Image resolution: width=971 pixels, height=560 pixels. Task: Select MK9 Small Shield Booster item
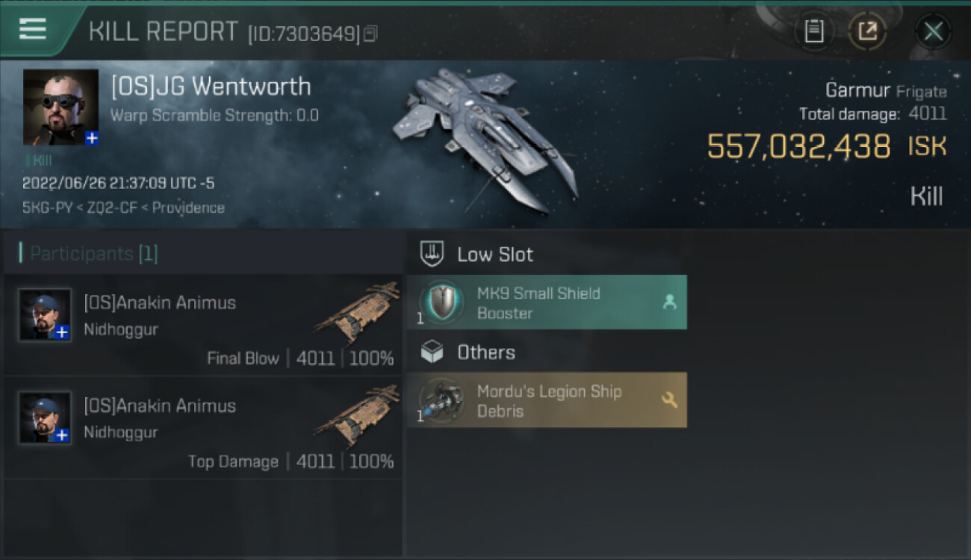point(547,302)
